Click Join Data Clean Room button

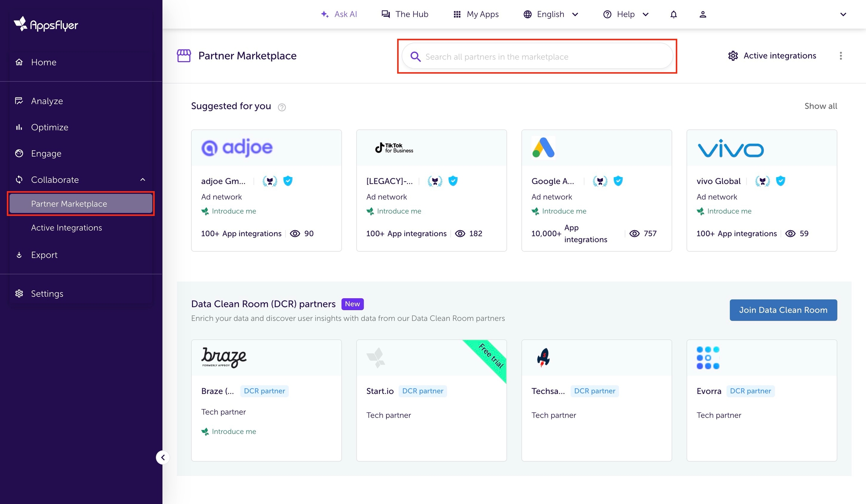tap(783, 310)
